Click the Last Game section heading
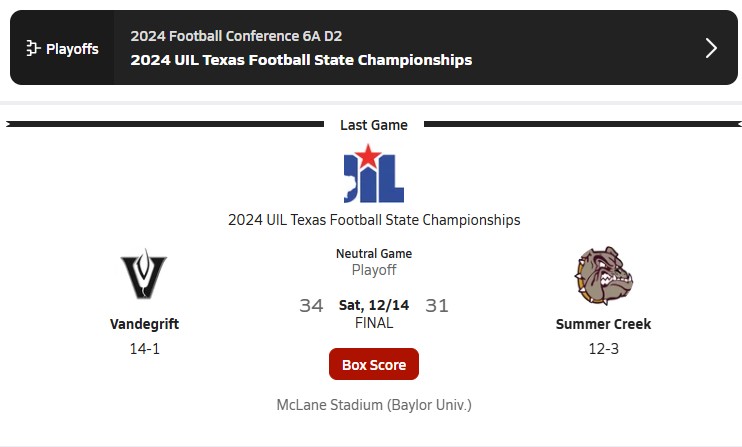This screenshot has height=447, width=742. (x=374, y=125)
